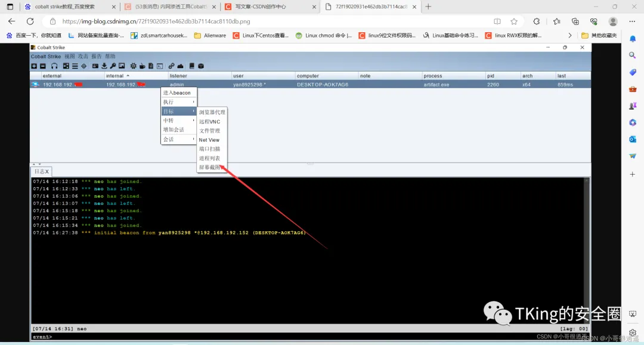Open the help book icon
Viewport: 644px width, 345px height.
pos(192,66)
